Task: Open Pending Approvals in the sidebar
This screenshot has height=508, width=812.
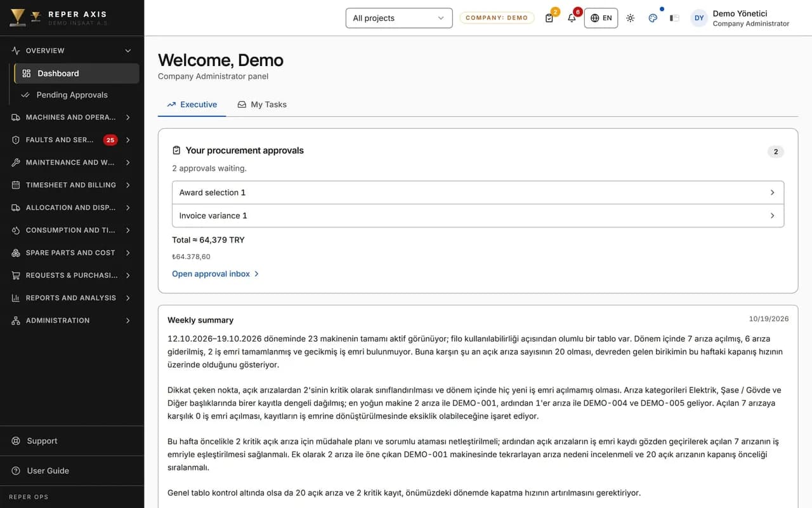Action: (77, 95)
